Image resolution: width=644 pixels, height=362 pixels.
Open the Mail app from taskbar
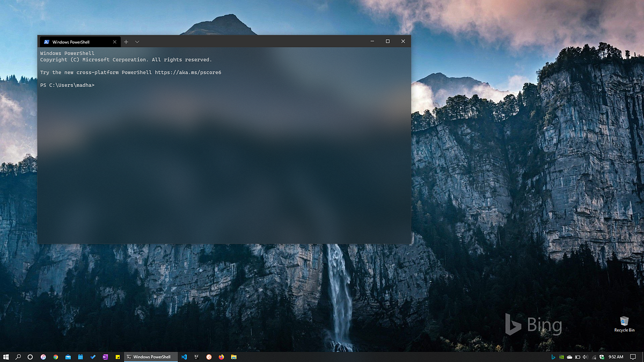[x=68, y=357]
